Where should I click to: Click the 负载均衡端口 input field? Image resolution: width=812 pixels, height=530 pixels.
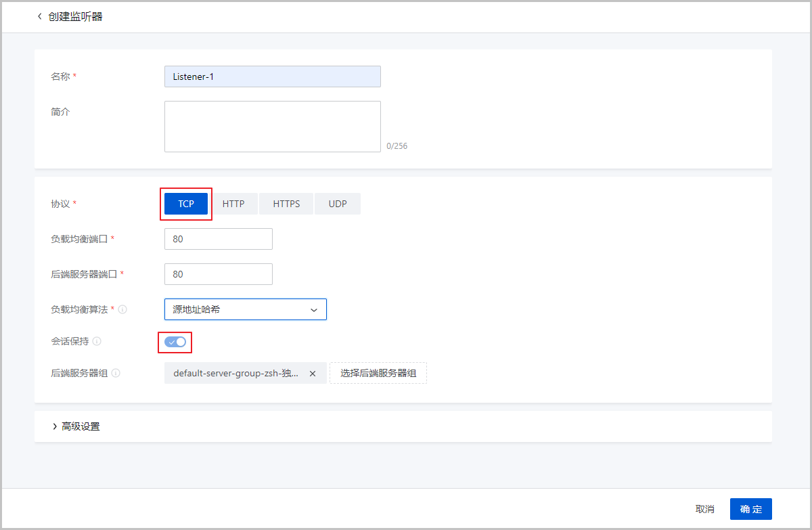pyautogui.click(x=218, y=239)
